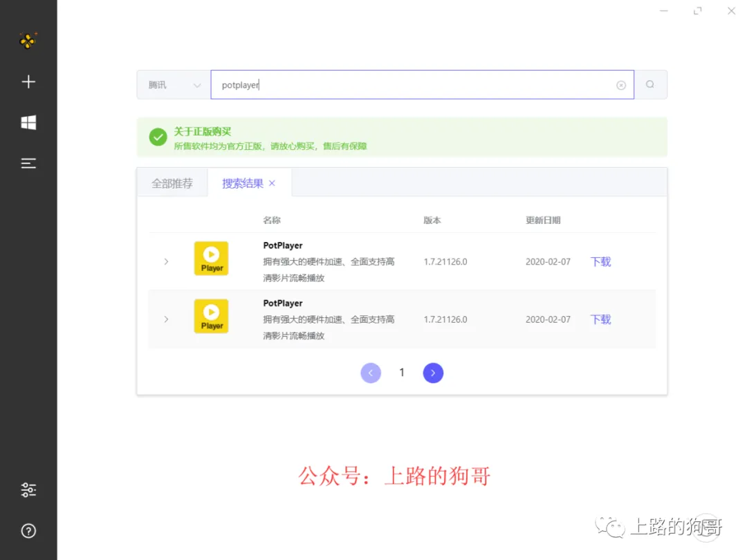Expand the first PotPlayer row chevron
747x560 pixels.
[x=166, y=261]
